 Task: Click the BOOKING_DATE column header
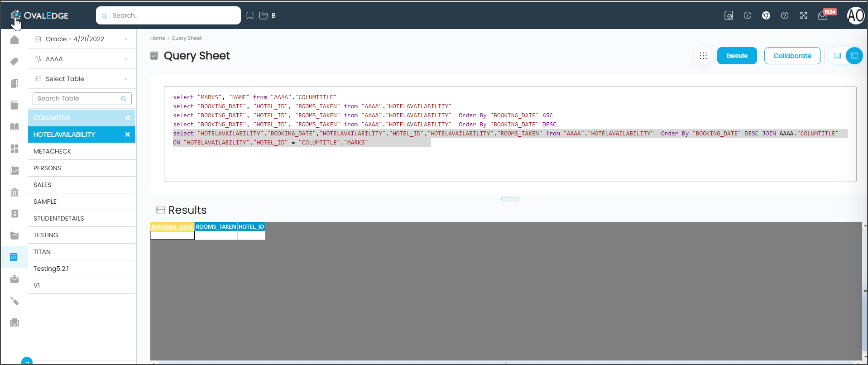[x=172, y=227]
